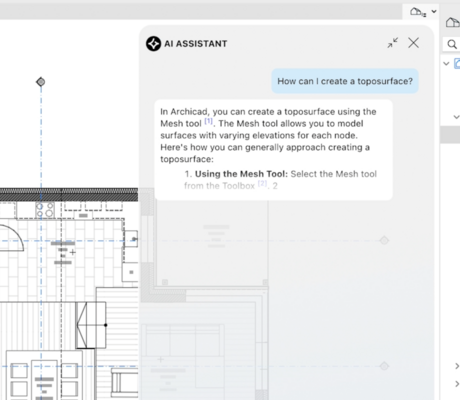Open citation [1] after Mesh tool
460x400 pixels.
coord(208,121)
